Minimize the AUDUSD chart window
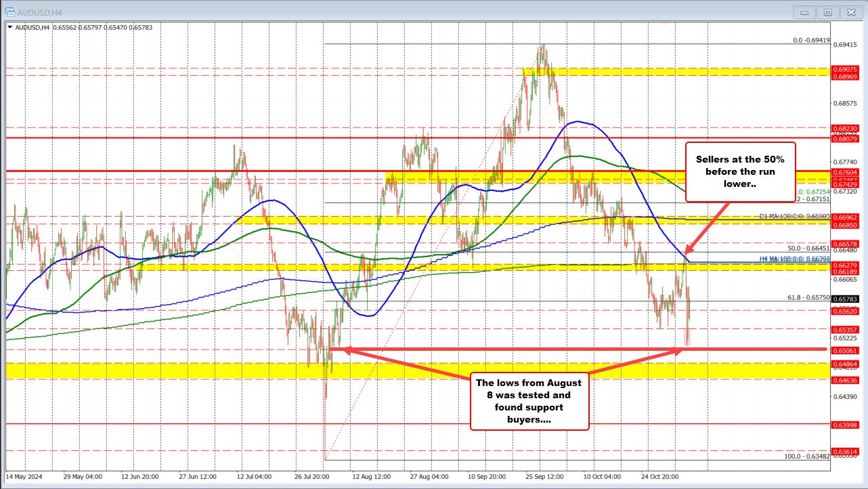The width and height of the screenshot is (868, 489). point(803,12)
